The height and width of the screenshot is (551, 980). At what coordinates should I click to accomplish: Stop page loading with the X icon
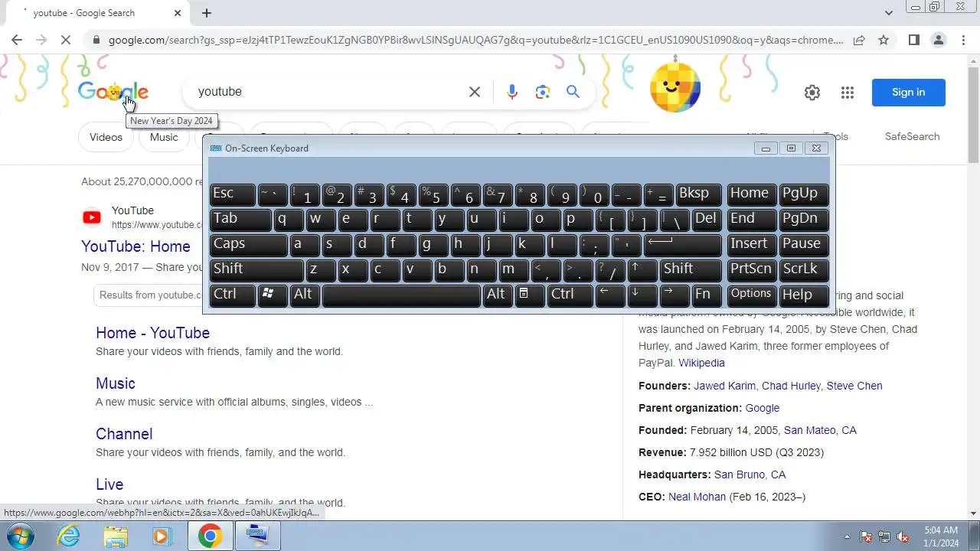(x=66, y=40)
